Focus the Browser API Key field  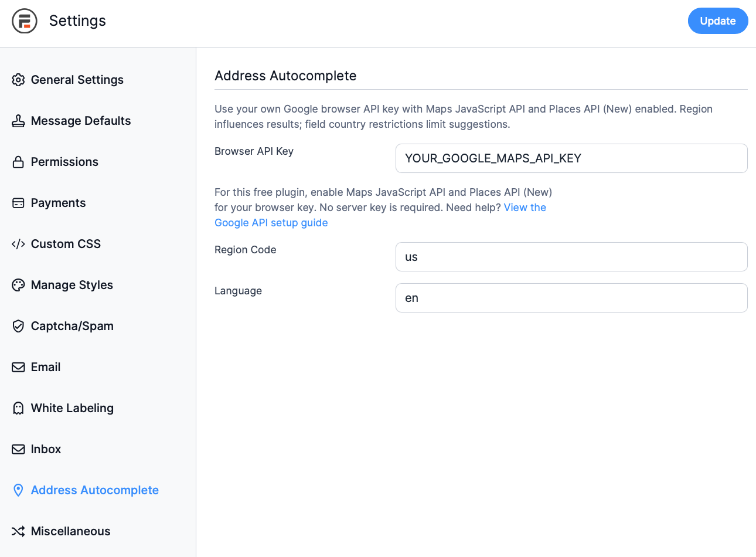coord(571,158)
